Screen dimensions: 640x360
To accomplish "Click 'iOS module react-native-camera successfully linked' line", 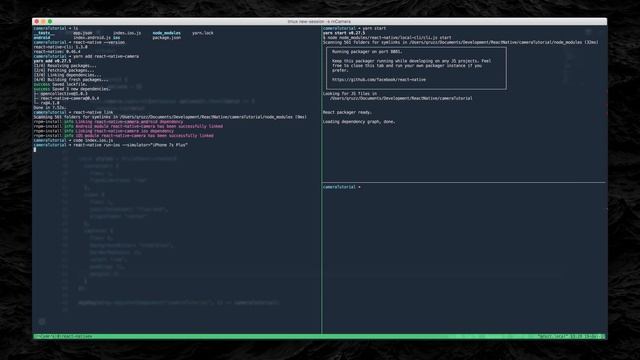I will coord(123,136).
